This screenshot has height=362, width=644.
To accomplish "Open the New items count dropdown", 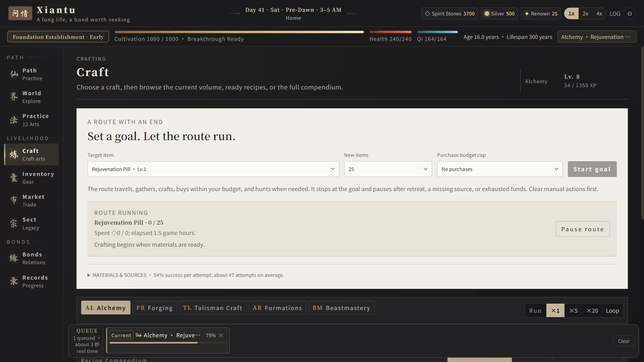I will pyautogui.click(x=388, y=169).
